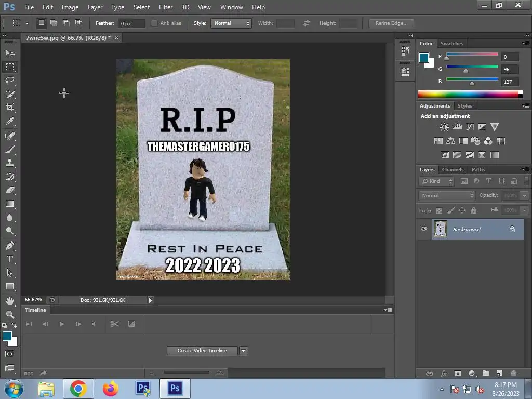The width and height of the screenshot is (532, 399).
Task: Enable the Anti-alias checkbox
Action: 154,23
